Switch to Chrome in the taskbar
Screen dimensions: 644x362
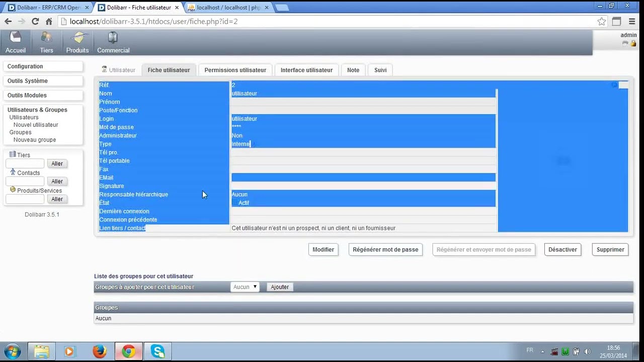click(x=128, y=351)
